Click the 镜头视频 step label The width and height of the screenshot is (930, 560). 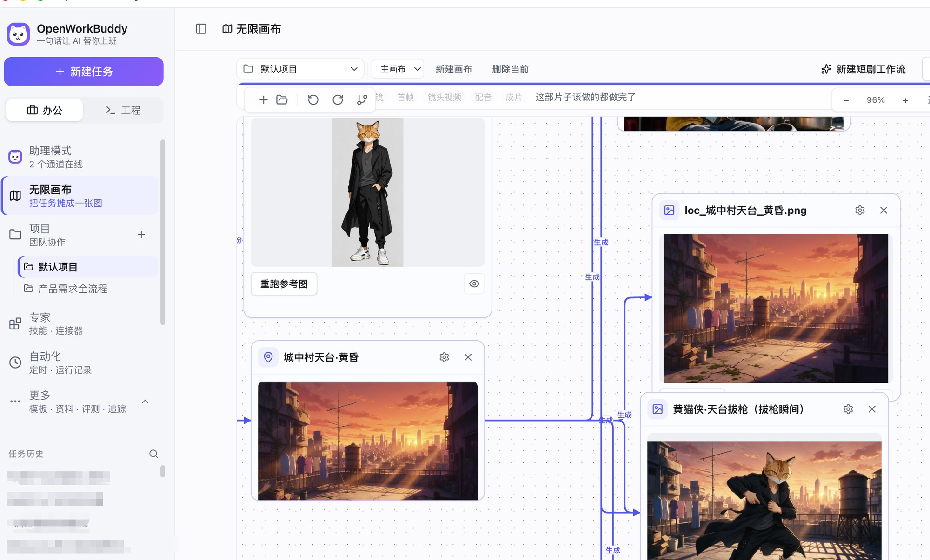pyautogui.click(x=444, y=97)
